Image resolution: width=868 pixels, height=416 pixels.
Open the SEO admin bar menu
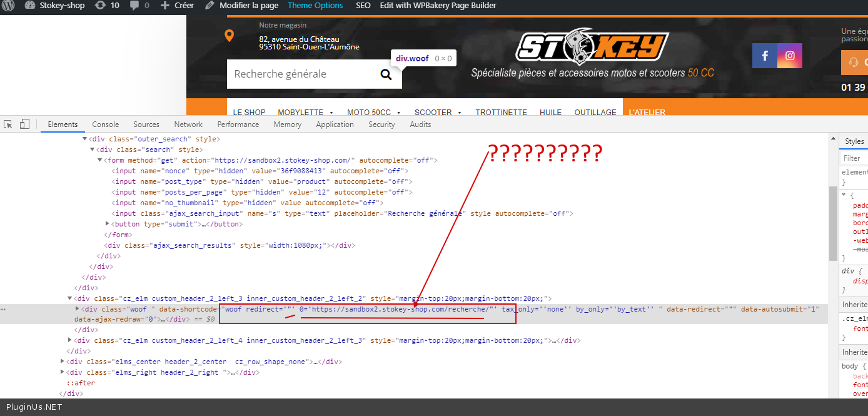[363, 6]
